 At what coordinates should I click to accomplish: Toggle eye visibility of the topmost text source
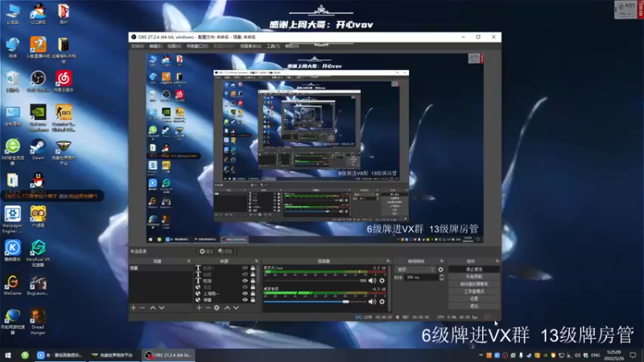click(x=245, y=268)
